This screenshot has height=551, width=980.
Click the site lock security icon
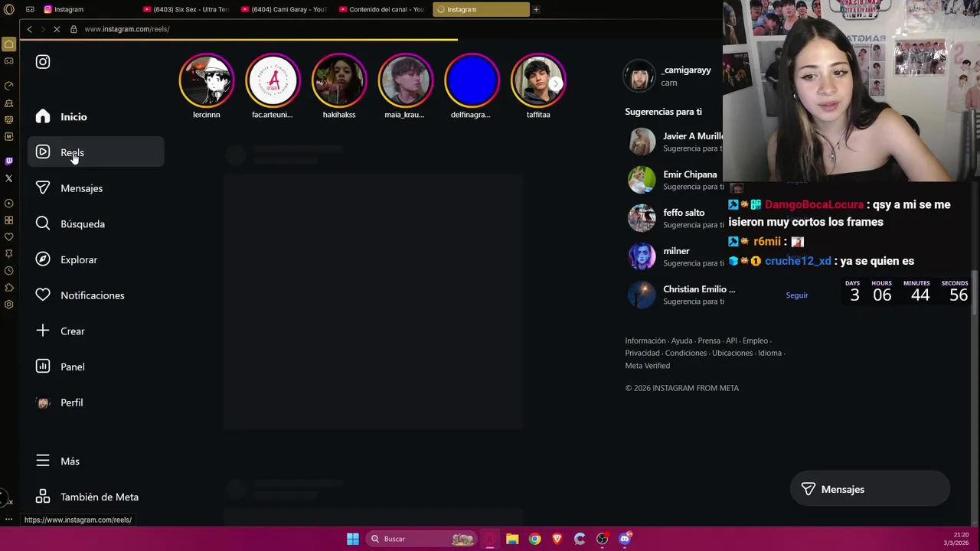pos(73,29)
